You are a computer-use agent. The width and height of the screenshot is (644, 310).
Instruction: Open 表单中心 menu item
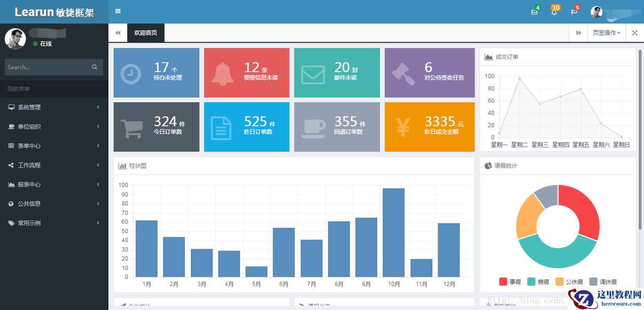(54, 146)
